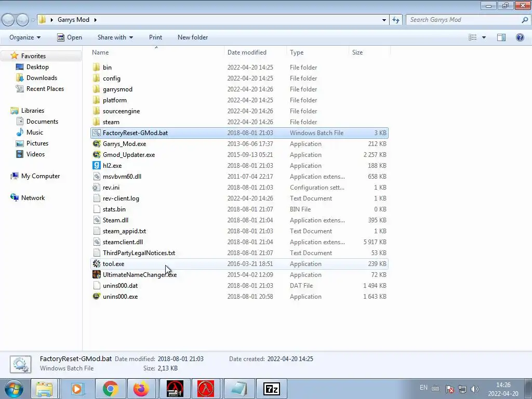Click the Back navigation button
The image size is (532, 399).
[8, 20]
